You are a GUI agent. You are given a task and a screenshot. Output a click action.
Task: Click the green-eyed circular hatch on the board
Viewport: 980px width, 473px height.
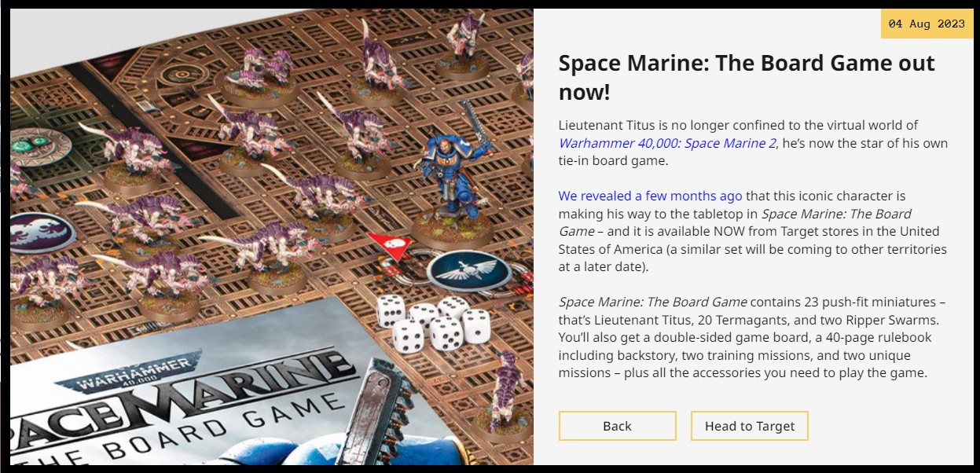37,148
